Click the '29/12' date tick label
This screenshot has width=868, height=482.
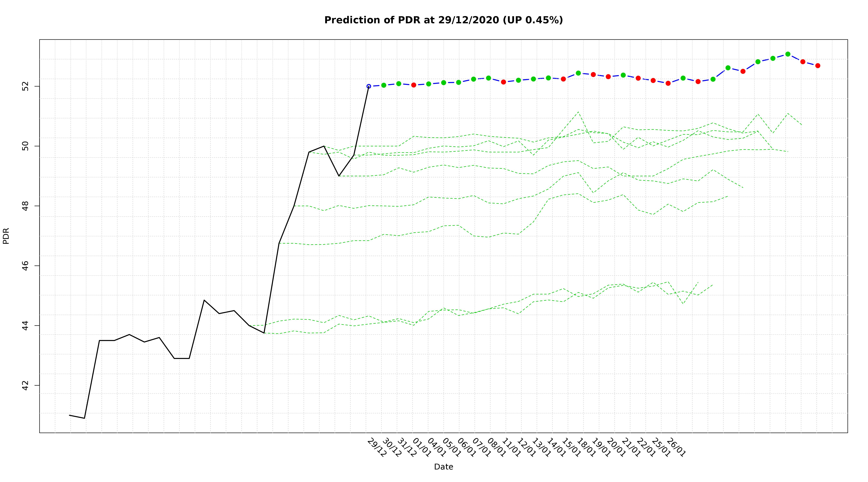coord(377,448)
